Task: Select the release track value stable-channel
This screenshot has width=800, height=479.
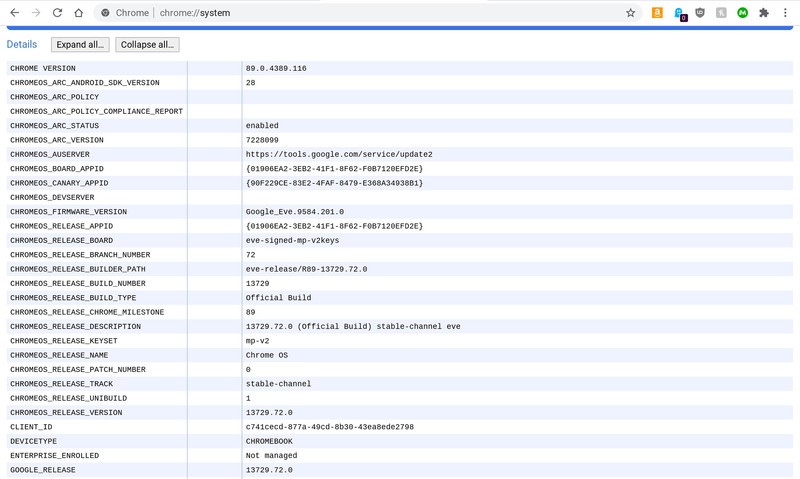Action: (279, 384)
